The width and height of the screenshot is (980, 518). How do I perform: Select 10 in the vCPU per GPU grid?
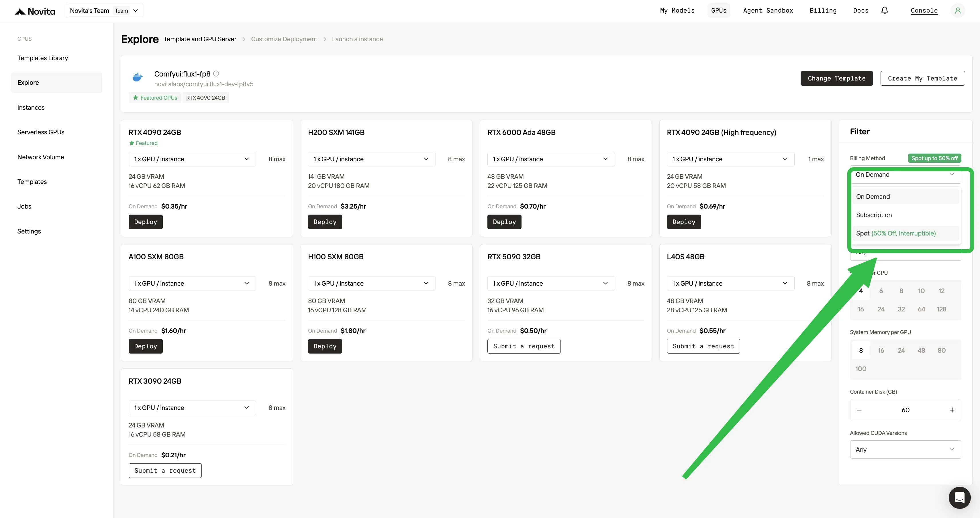pyautogui.click(x=921, y=291)
